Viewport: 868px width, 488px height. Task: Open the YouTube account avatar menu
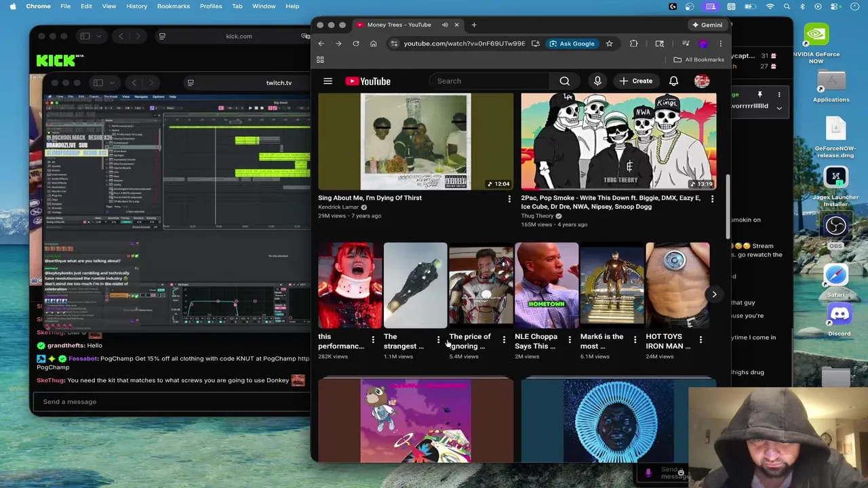702,81
